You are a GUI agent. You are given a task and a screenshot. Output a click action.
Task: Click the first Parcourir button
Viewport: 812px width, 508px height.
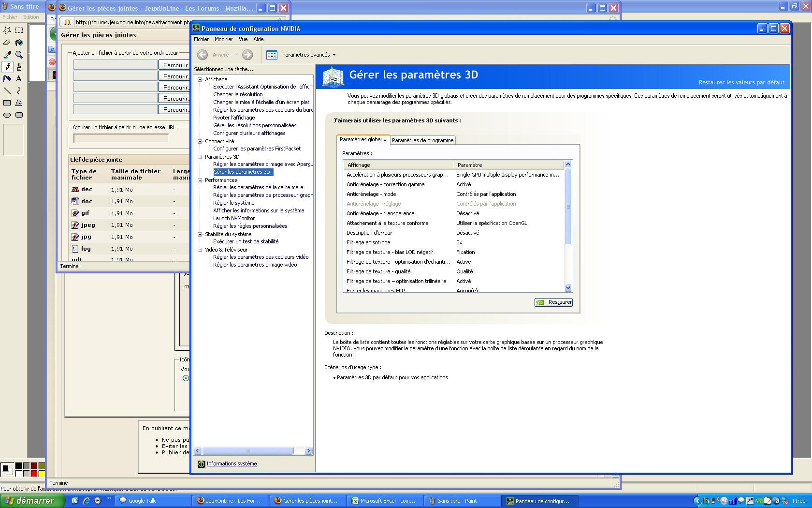point(174,65)
